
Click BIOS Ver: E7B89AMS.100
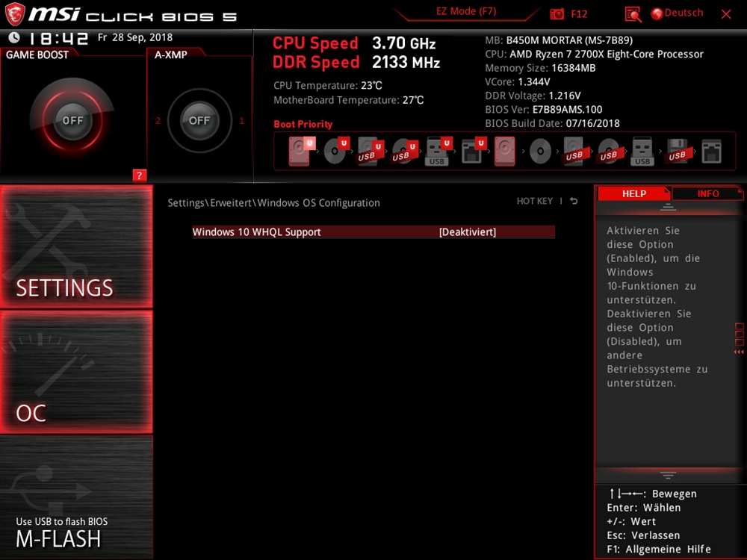pos(544,110)
